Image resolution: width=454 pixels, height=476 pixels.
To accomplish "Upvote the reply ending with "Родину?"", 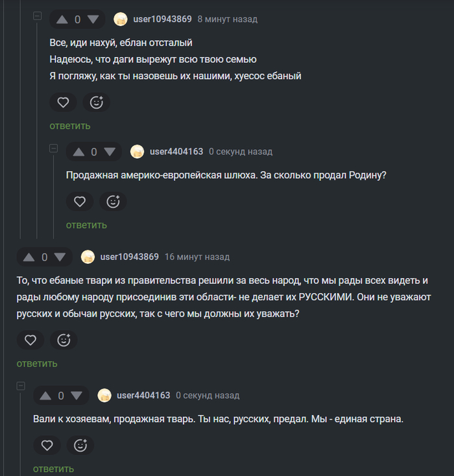I will click(x=78, y=152).
